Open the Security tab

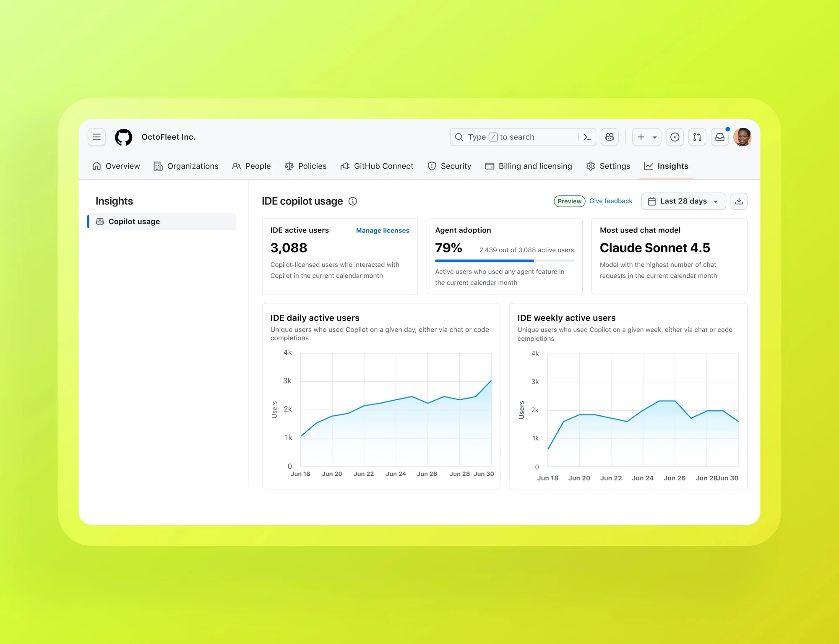click(449, 166)
